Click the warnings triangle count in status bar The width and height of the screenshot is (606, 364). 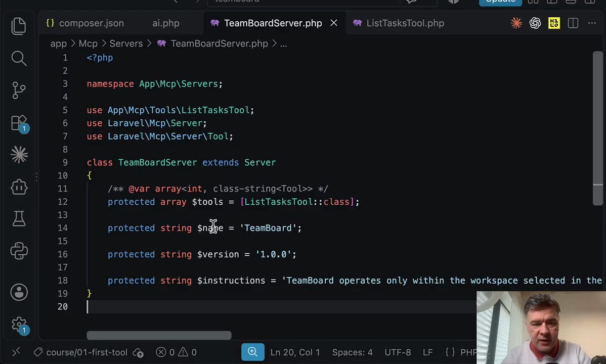(188, 352)
